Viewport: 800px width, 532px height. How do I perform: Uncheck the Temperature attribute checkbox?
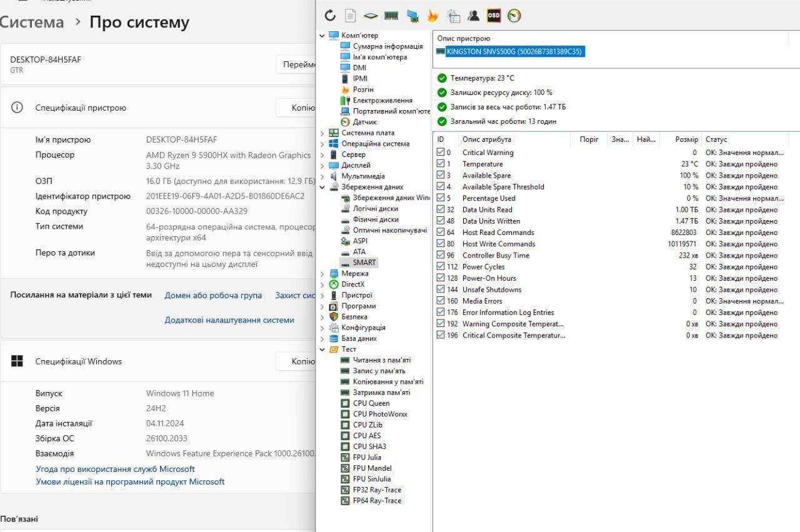pos(441,164)
